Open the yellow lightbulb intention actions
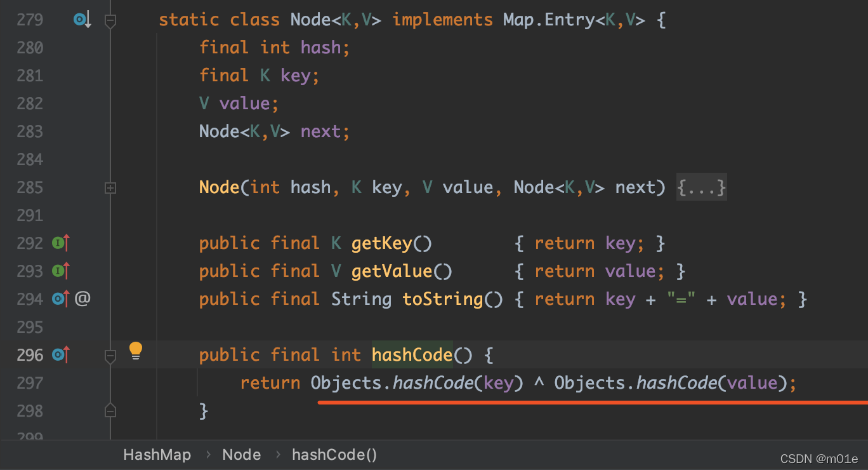868x470 pixels. 136,351
